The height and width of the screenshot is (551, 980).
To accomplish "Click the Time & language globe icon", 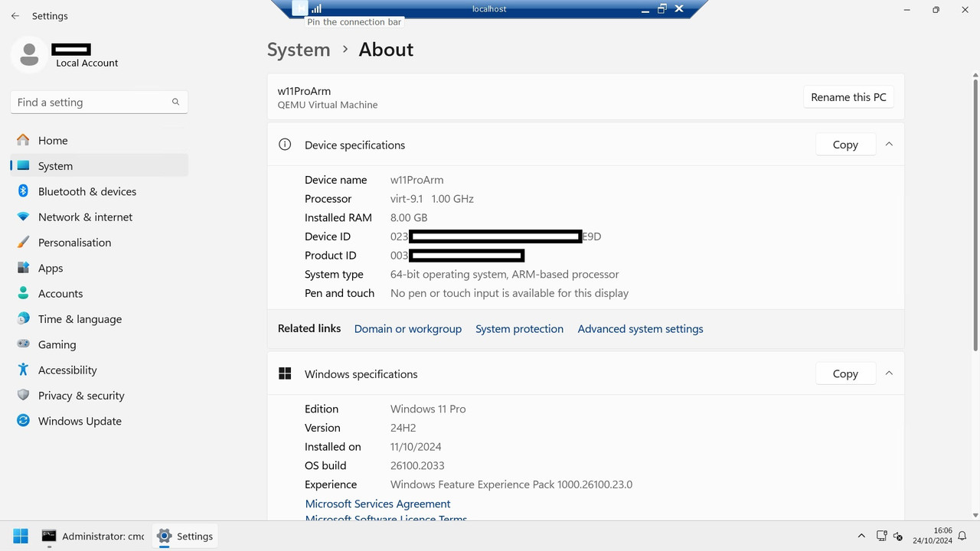I will point(23,319).
